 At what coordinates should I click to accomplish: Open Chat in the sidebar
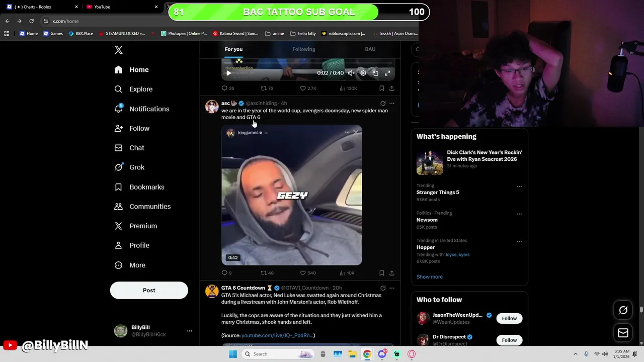pyautogui.click(x=130, y=148)
